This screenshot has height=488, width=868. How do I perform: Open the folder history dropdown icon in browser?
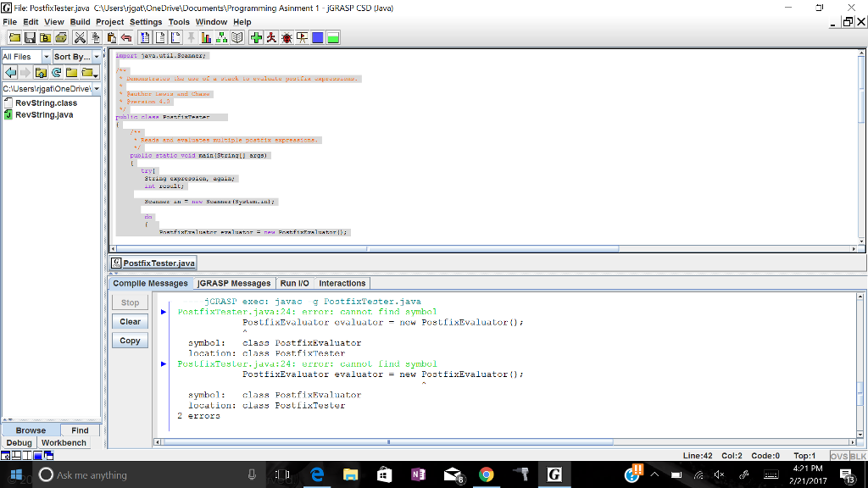89,73
